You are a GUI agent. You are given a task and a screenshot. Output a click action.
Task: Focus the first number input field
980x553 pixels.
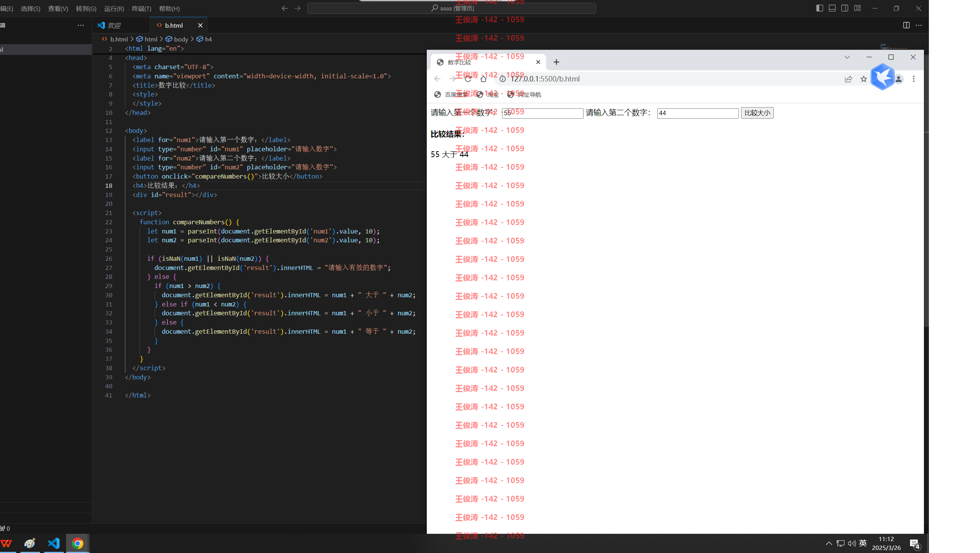coord(542,113)
